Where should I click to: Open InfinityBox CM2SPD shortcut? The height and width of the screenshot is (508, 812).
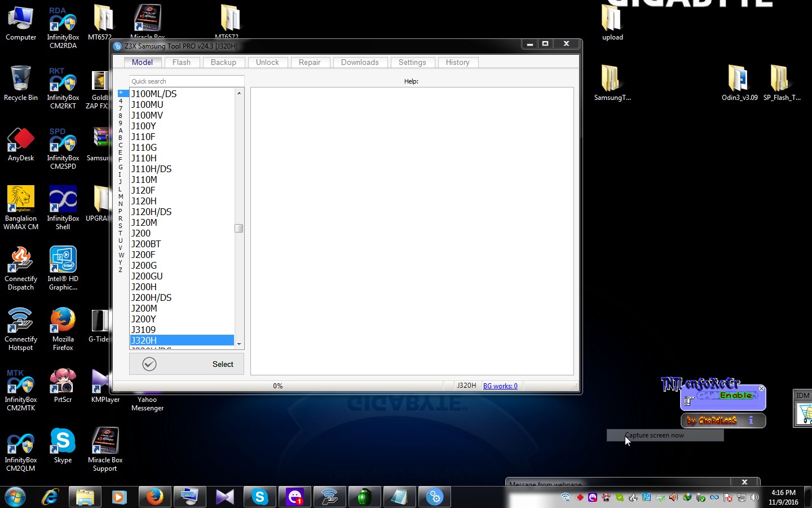[x=63, y=148]
